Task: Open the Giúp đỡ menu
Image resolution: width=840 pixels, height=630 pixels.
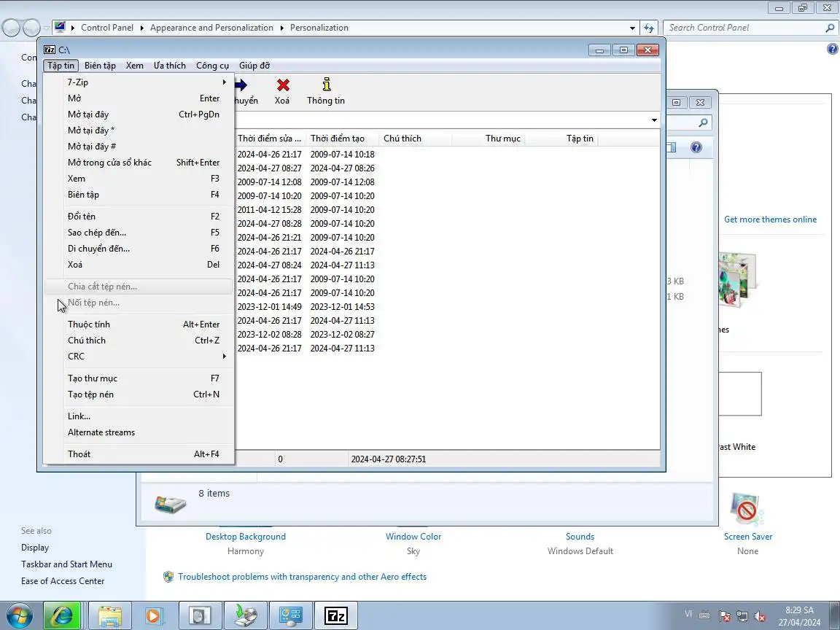Action: coord(254,66)
